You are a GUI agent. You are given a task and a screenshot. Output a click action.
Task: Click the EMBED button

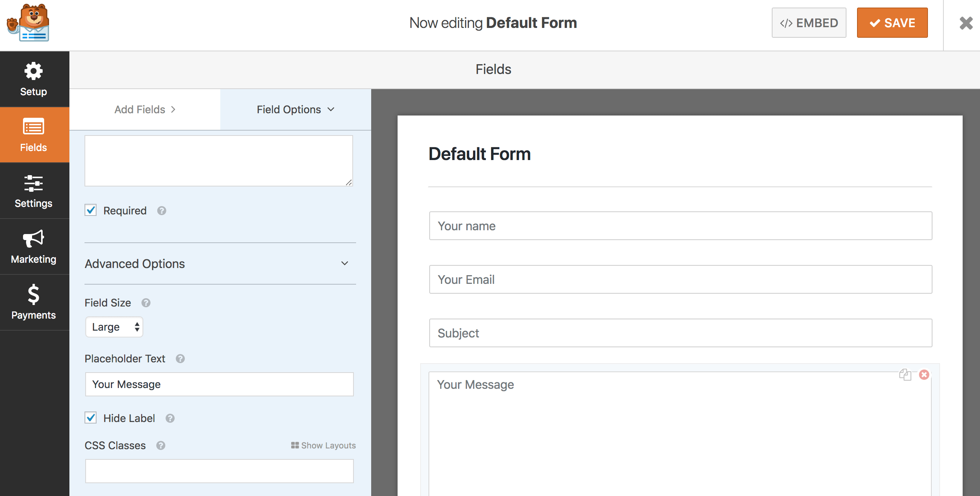[808, 23]
